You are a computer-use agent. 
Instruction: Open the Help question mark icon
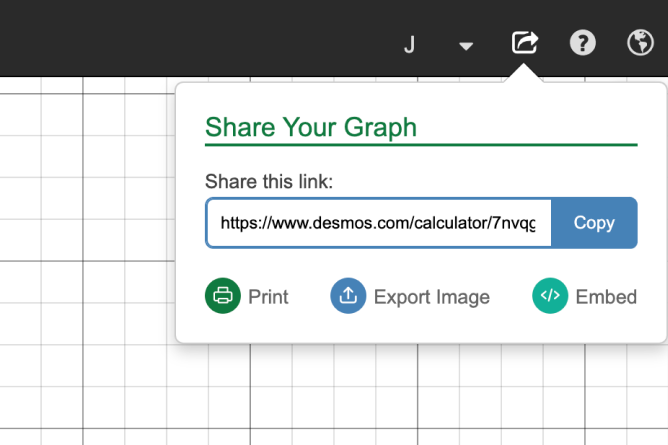(582, 43)
